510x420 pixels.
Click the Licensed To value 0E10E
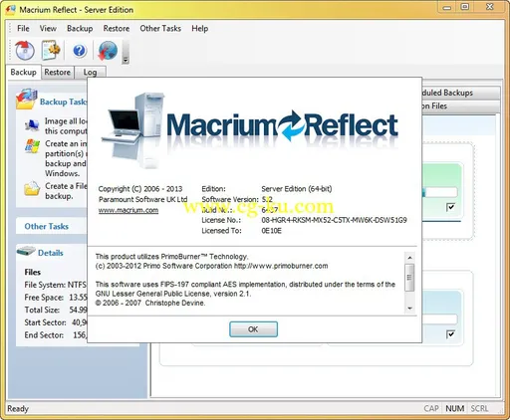(271, 231)
